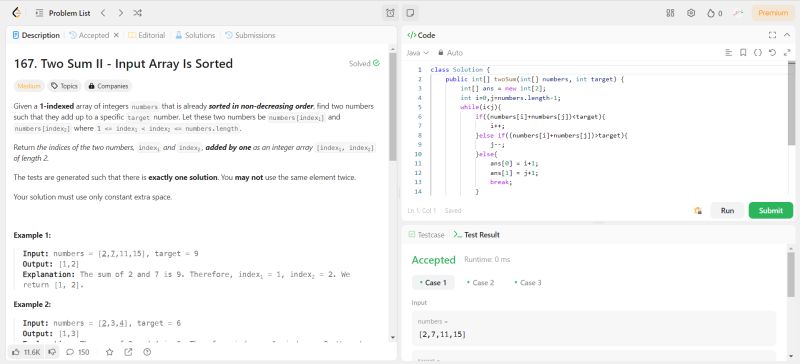Expand editor with diagonal arrows icon
The width and height of the screenshot is (800, 364).
pyautogui.click(x=787, y=53)
